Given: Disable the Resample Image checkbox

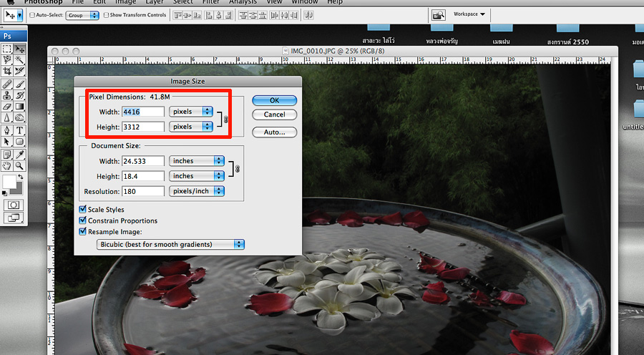Looking at the screenshot, I should 82,232.
